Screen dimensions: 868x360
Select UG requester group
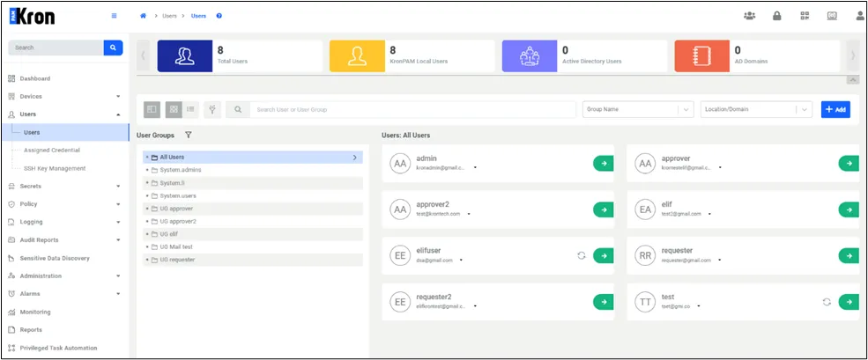[x=252, y=260]
